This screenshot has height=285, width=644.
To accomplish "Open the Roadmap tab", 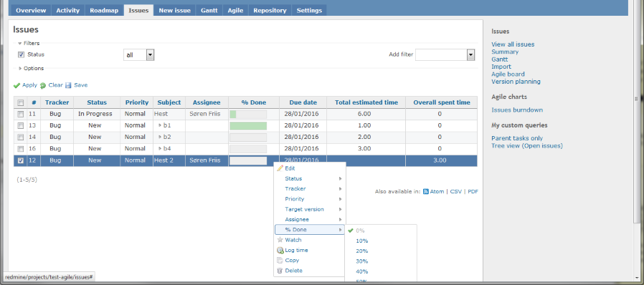I will (104, 11).
